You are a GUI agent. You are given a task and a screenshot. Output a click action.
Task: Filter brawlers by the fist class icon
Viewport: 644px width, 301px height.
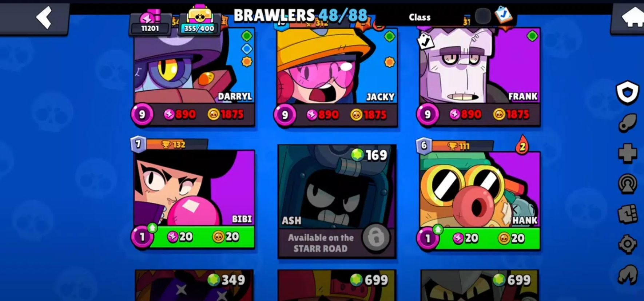(628, 214)
